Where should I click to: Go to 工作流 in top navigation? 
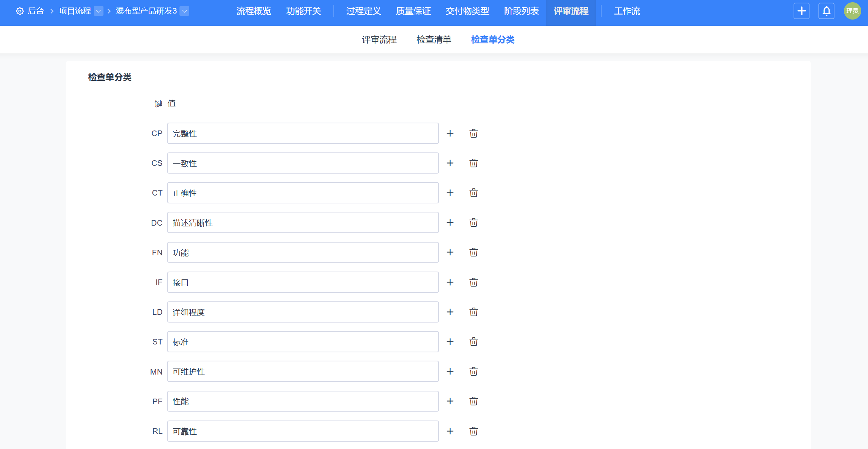tap(626, 11)
